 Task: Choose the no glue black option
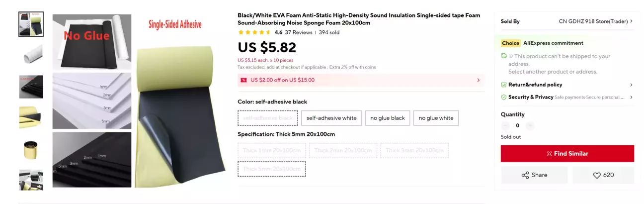point(388,118)
